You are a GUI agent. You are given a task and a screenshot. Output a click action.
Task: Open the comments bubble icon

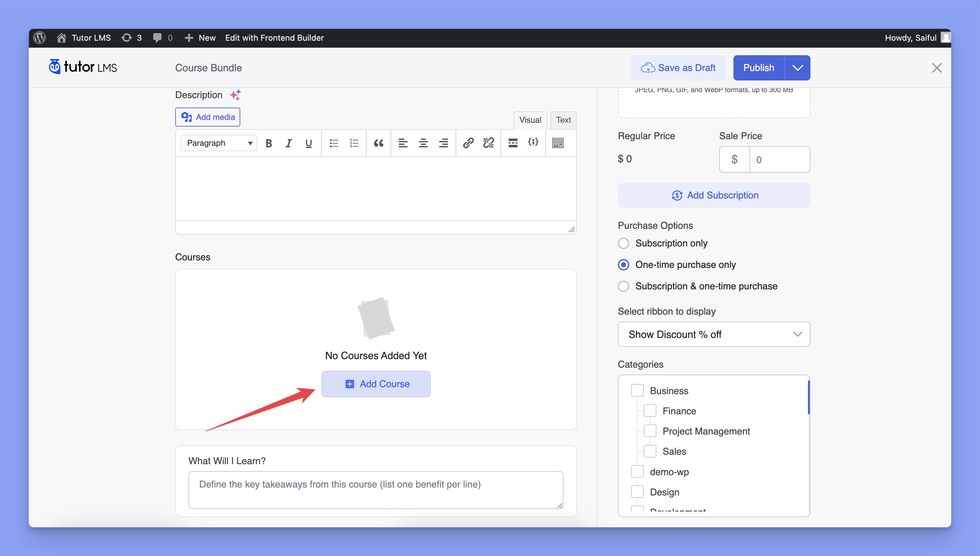click(157, 38)
